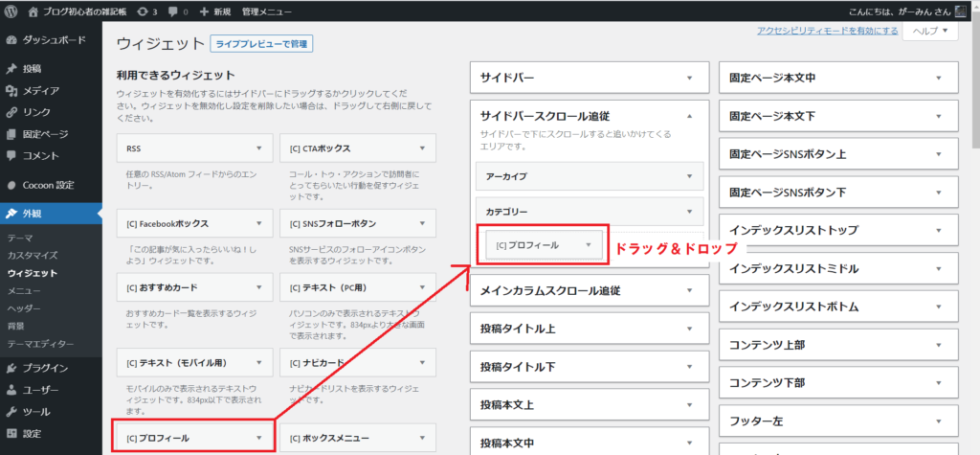Expand the インデックスリストトップ area

pos(938,230)
